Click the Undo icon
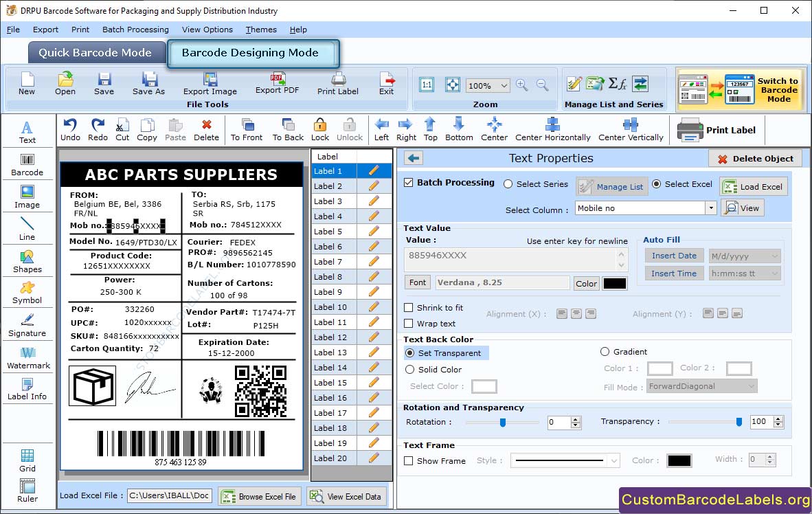 pyautogui.click(x=70, y=130)
